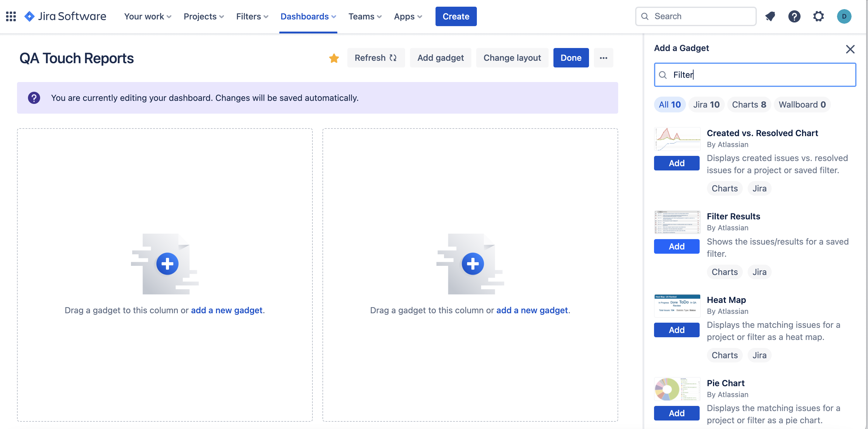This screenshot has width=868, height=429.
Task: Open the notifications icon
Action: [770, 16]
